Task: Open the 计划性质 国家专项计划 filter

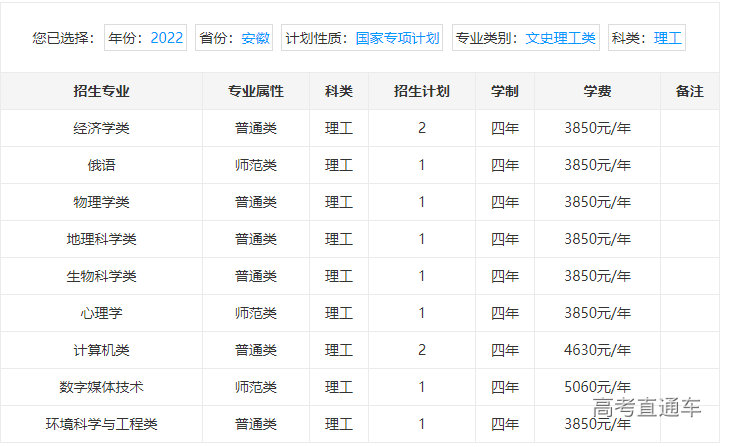Action: pos(362,38)
